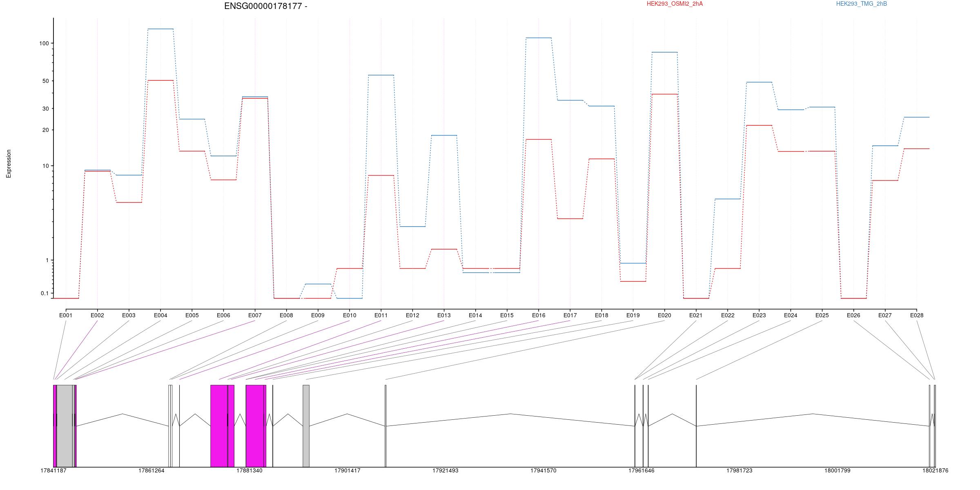
Task: Click exon label E022
Action: [x=728, y=315]
